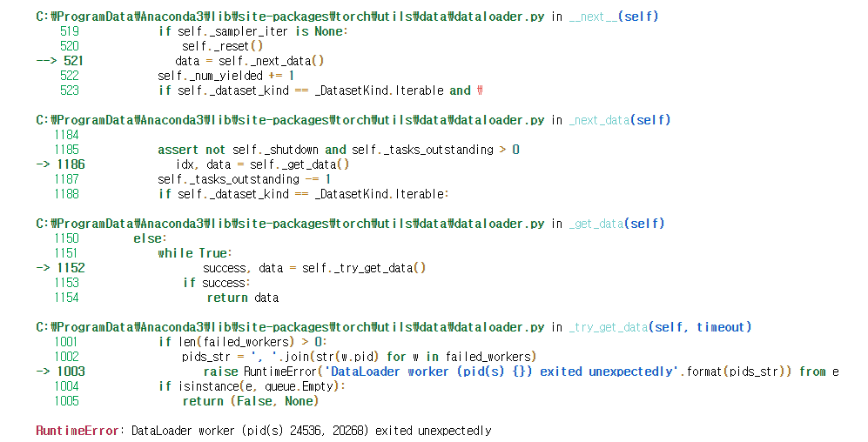This screenshot has height=442, width=868.
Task: Click the arrow marker beside line 521
Action: coord(46,61)
